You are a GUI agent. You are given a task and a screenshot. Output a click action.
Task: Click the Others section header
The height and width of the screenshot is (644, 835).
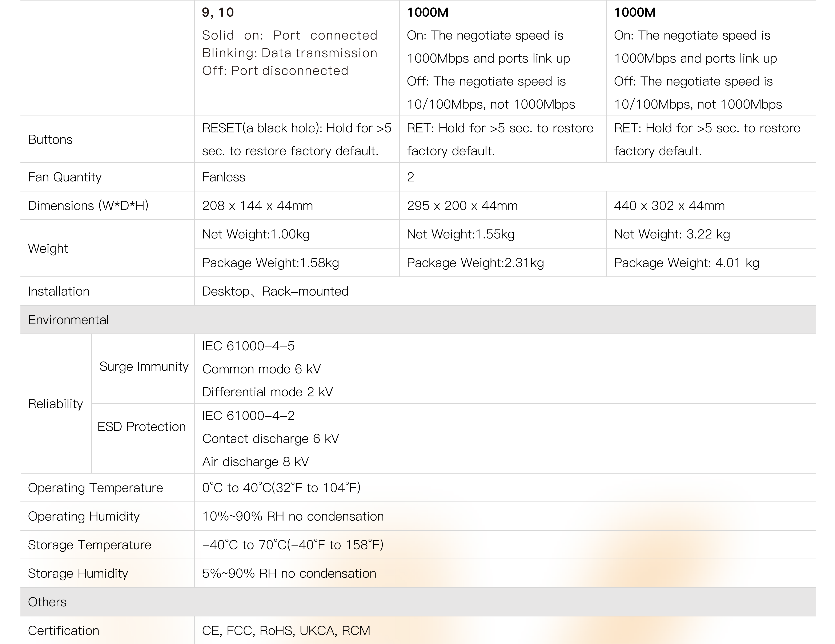[47, 602]
